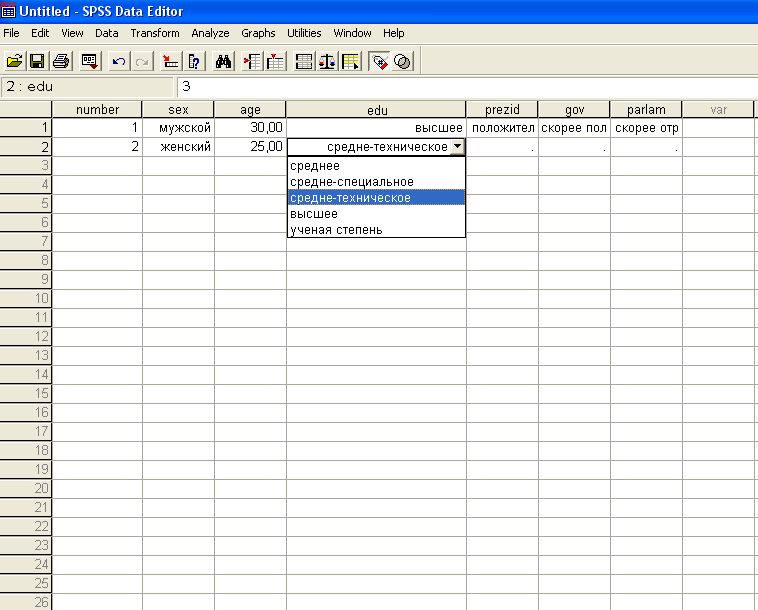The width and height of the screenshot is (758, 610).
Task: Click number cell with value 2
Action: 97,146
